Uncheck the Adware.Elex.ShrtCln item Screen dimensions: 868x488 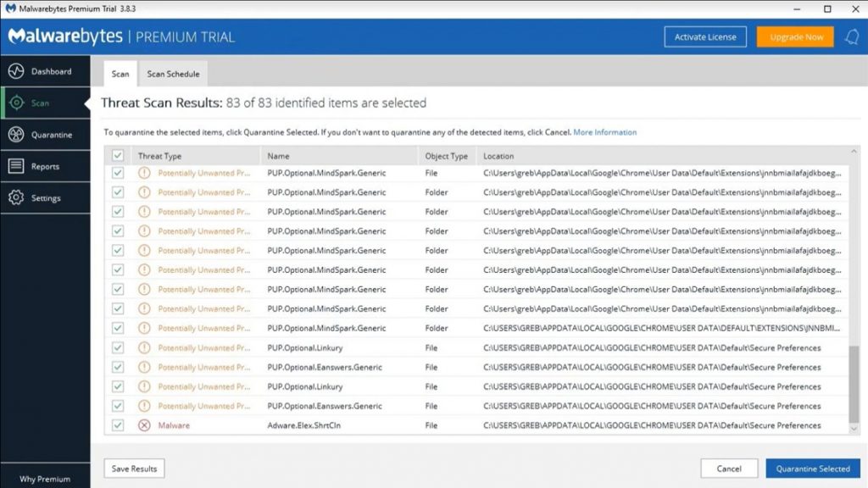point(118,425)
